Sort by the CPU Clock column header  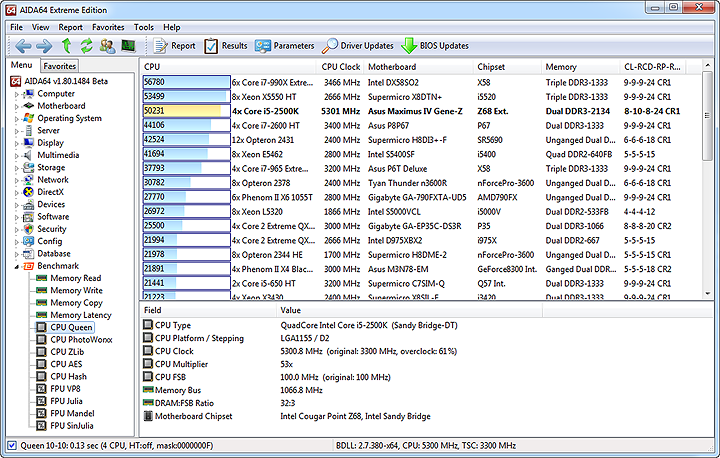pyautogui.click(x=340, y=67)
